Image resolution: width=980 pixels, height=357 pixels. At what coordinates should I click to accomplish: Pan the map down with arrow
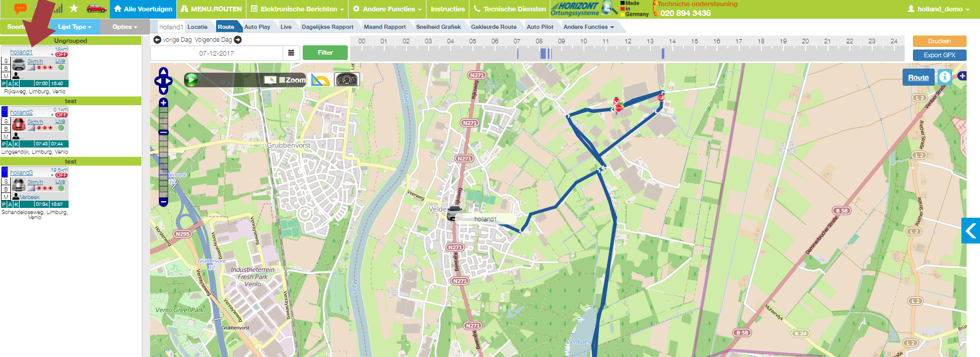pos(164,91)
